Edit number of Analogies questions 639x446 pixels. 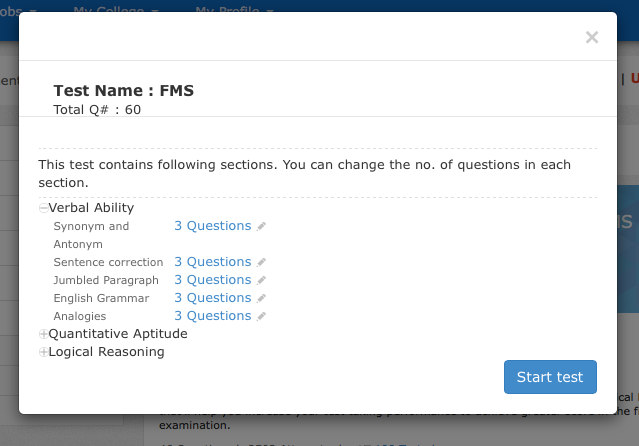click(x=262, y=317)
